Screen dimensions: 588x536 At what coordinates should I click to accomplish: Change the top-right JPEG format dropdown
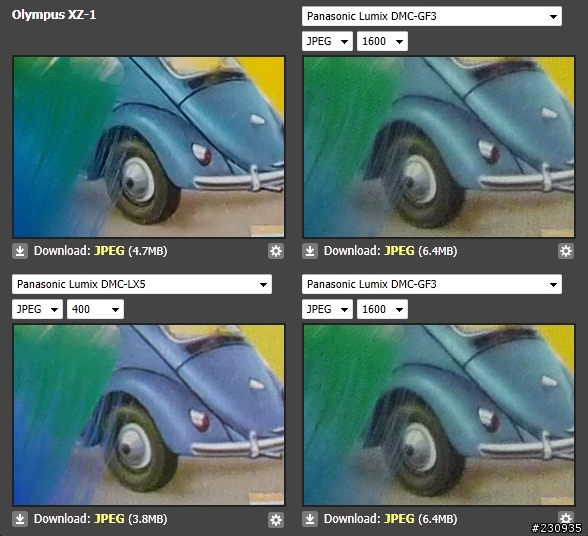327,41
